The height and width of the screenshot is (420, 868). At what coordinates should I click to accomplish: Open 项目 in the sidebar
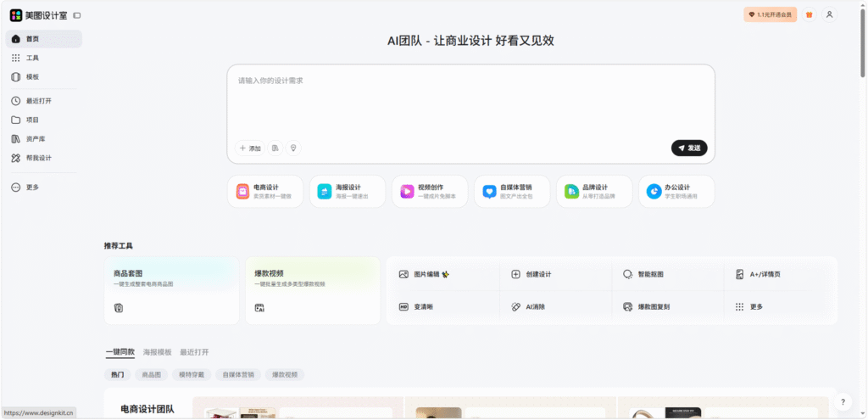[44, 120]
